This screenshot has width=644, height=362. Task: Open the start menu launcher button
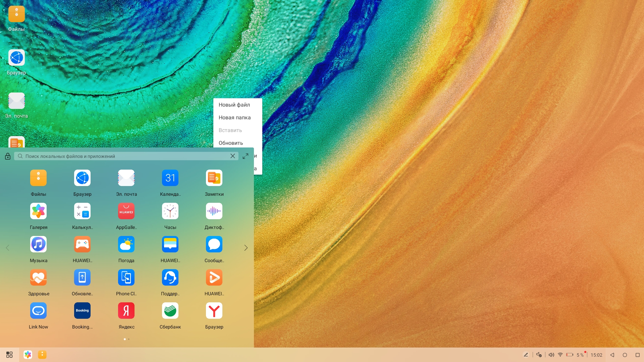pyautogui.click(x=9, y=355)
